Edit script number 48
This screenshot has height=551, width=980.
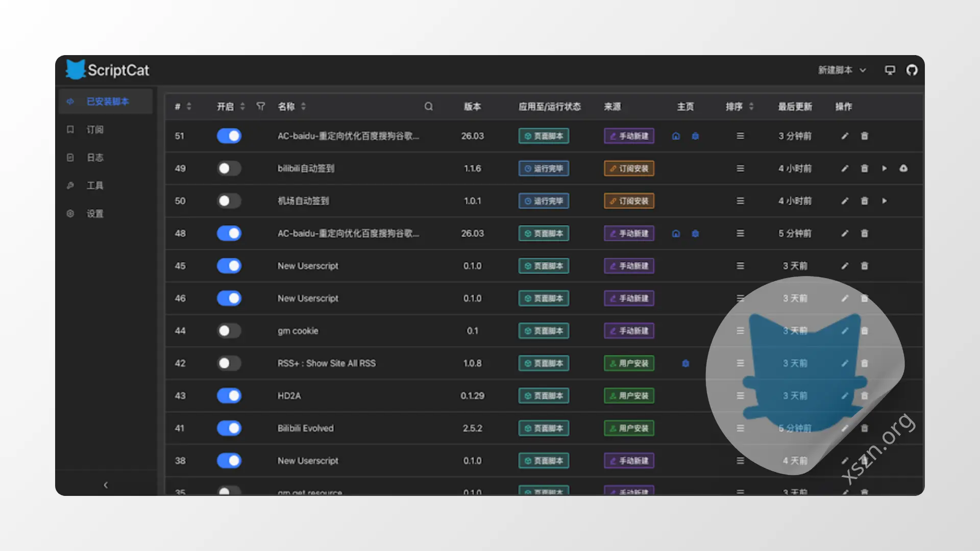tap(845, 234)
